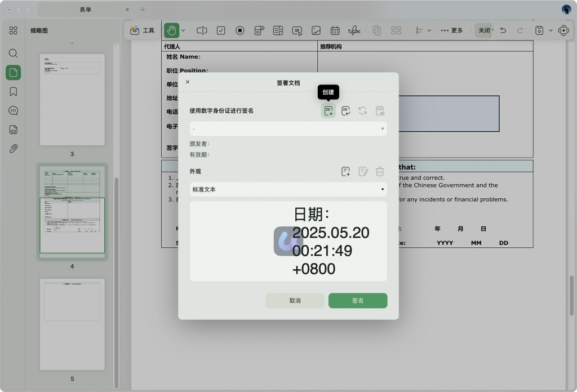Viewport: 577px width, 392px height.
Task: Click the search sidebar icon
Action: click(14, 54)
